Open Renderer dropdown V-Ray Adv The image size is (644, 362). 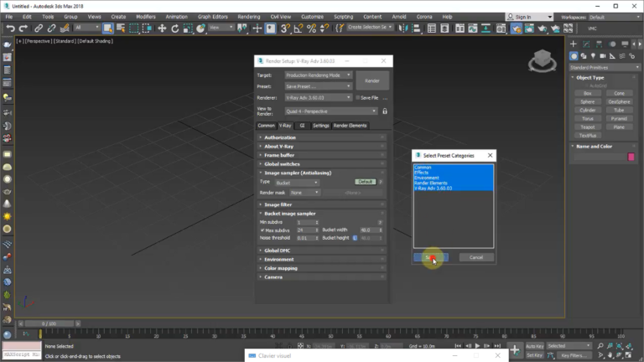319,98
